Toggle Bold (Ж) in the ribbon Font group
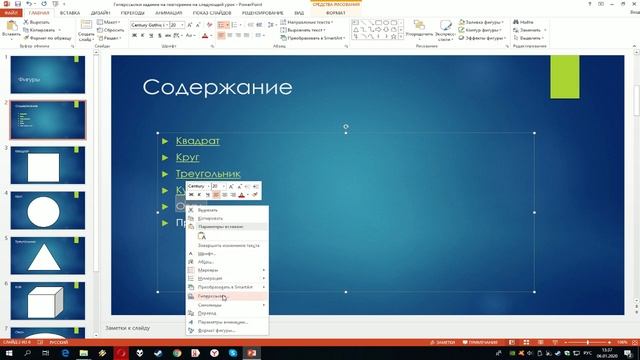The width and height of the screenshot is (640, 360). pos(134,36)
